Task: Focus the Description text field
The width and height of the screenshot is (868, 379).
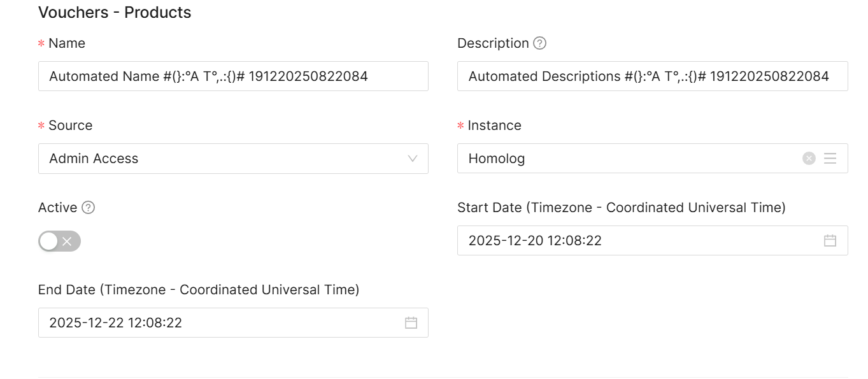Action: [652, 76]
